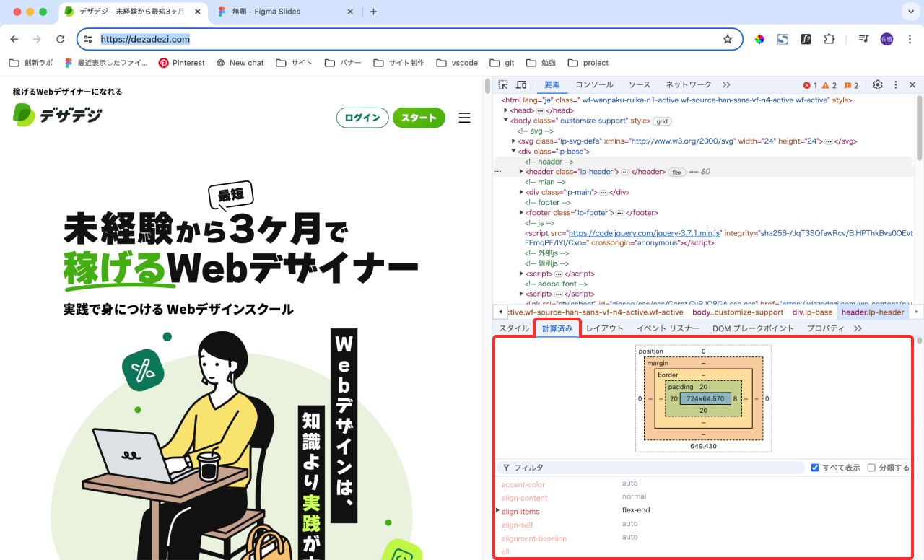Screen dimensions: 924x560
Task: Open the vscode bookmark folder
Action: [458, 63]
